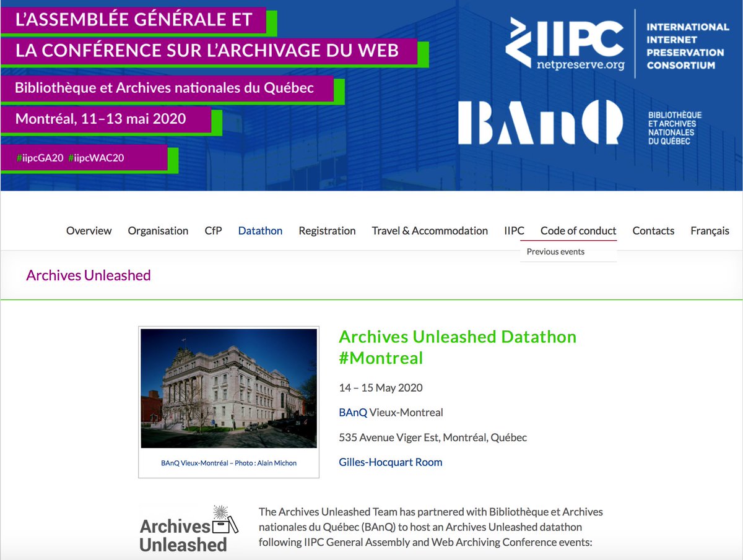This screenshot has width=743, height=560.
Task: Select Previous events submenu entry
Action: point(555,252)
